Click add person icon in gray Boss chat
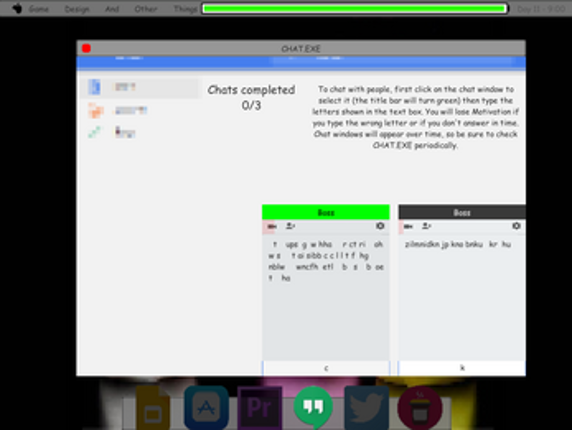 tap(426, 226)
